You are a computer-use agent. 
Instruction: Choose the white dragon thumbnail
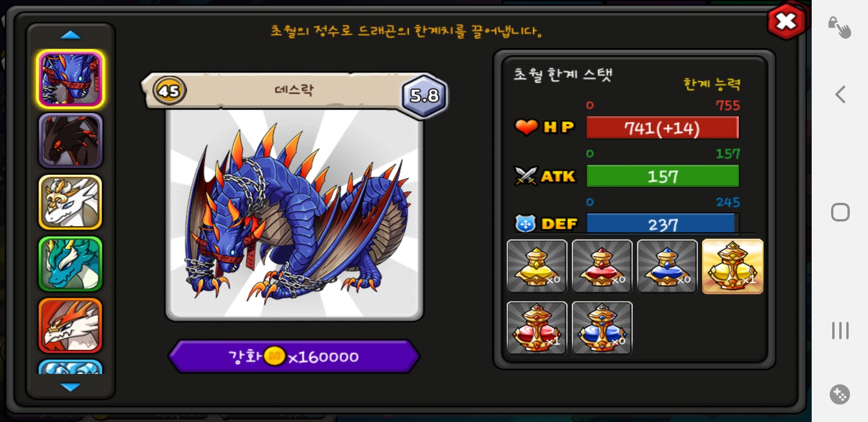click(x=70, y=202)
